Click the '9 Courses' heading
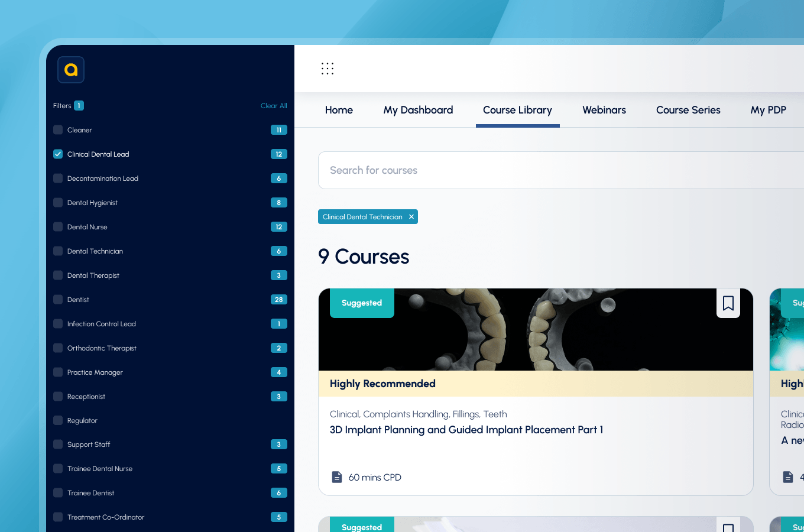The width and height of the screenshot is (804, 532). tap(364, 257)
